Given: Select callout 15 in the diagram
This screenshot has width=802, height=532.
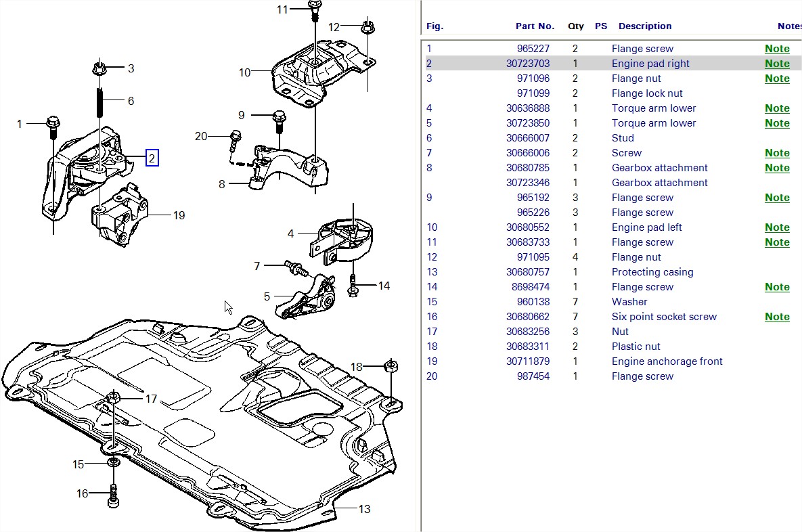Looking at the screenshot, I should (x=79, y=464).
